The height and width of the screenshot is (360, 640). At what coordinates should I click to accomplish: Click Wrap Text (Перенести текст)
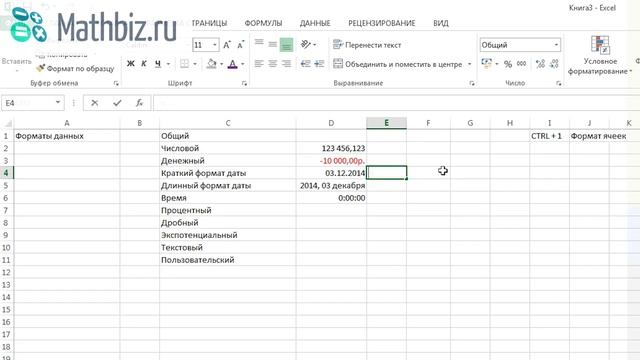point(367,45)
